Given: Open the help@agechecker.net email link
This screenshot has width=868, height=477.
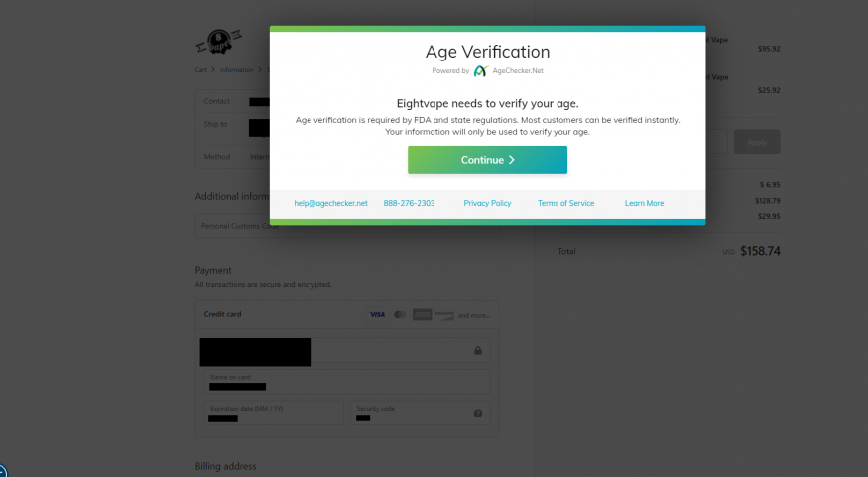Looking at the screenshot, I should pos(330,203).
